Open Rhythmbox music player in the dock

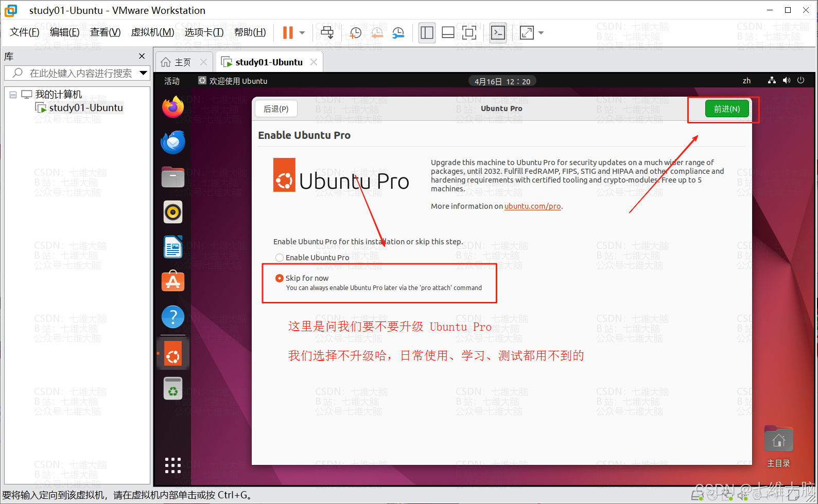pyautogui.click(x=173, y=212)
